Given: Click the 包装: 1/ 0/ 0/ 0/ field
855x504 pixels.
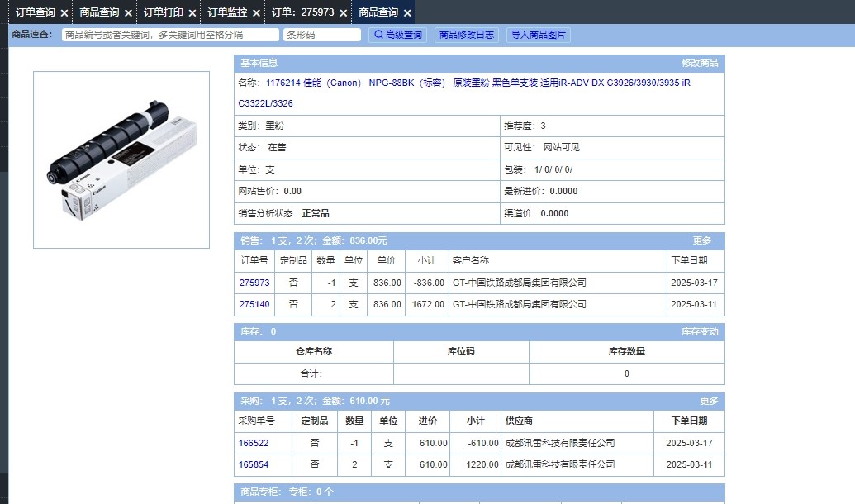Looking at the screenshot, I should click(x=612, y=169).
